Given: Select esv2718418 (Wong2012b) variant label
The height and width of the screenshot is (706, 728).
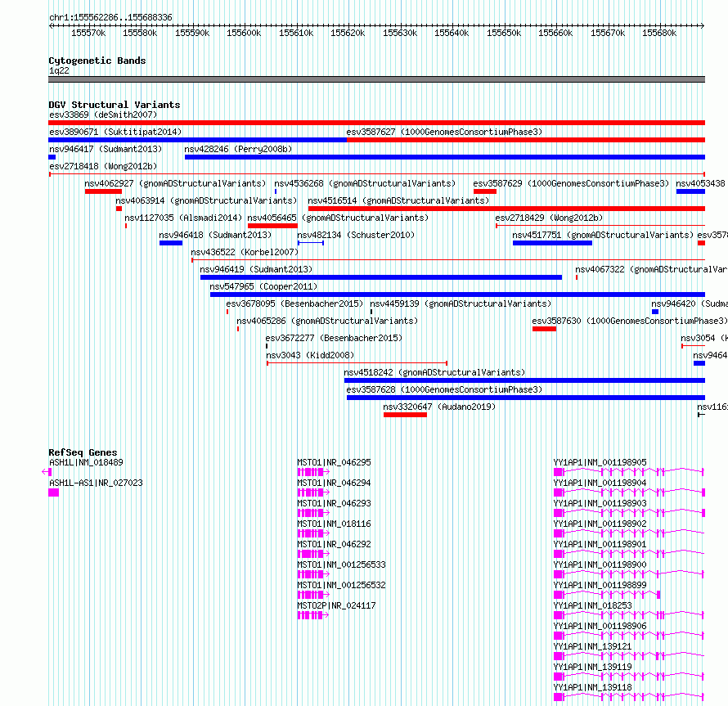Looking at the screenshot, I should pos(103,166).
